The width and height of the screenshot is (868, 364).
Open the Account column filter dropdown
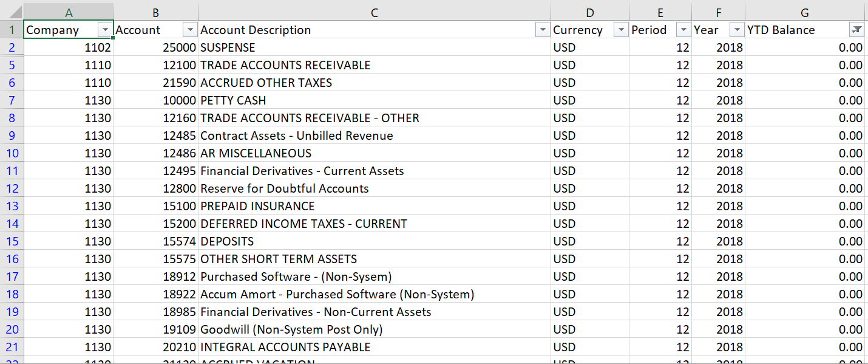click(191, 30)
